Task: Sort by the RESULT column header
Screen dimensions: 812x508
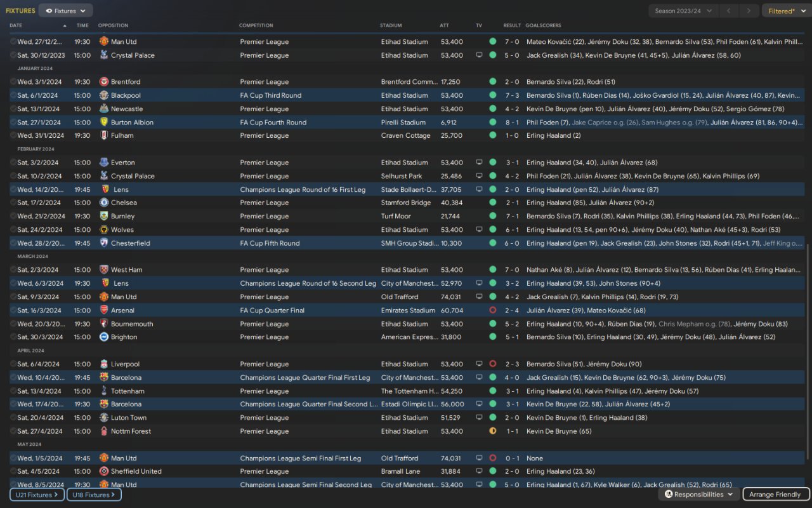Action: 512,25
